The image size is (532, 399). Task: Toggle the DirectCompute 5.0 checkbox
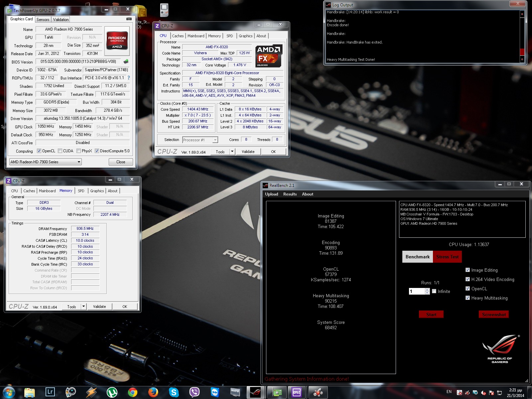pyautogui.click(x=97, y=151)
